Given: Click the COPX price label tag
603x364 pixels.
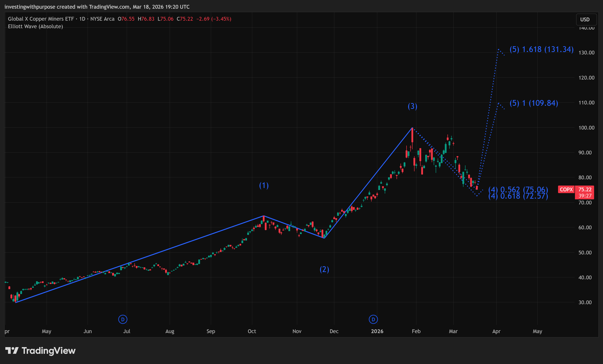Looking at the screenshot, I should (x=566, y=190).
